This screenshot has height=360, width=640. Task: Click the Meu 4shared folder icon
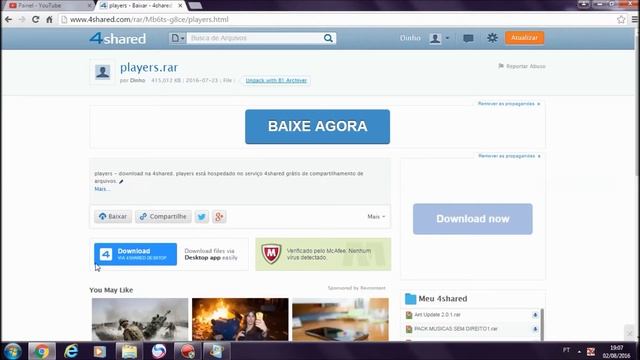(x=410, y=299)
